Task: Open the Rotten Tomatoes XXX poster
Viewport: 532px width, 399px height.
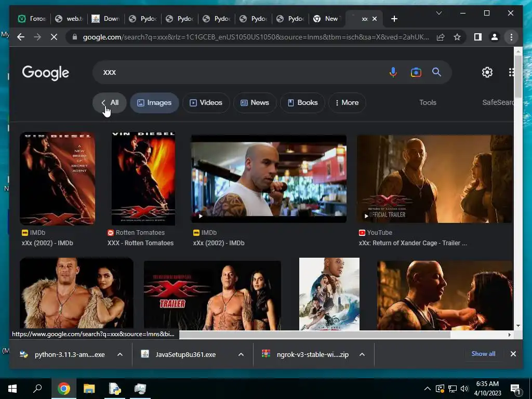Action: pos(143,179)
